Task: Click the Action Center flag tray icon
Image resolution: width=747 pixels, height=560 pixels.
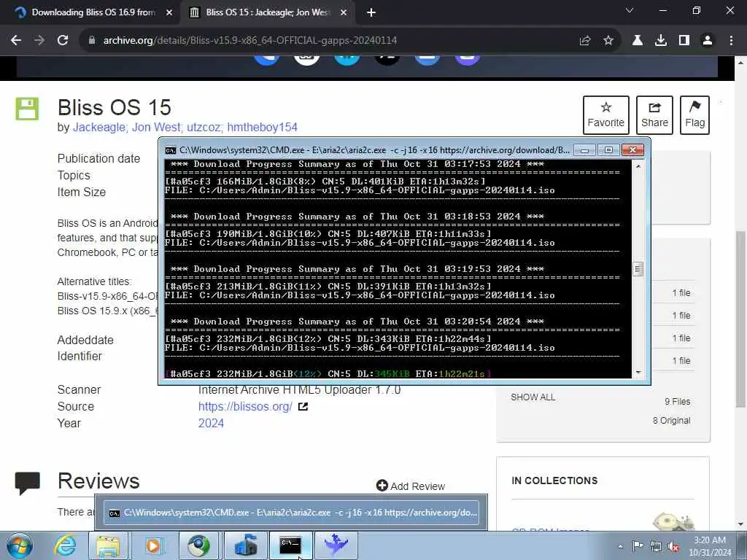Action: pos(638,546)
